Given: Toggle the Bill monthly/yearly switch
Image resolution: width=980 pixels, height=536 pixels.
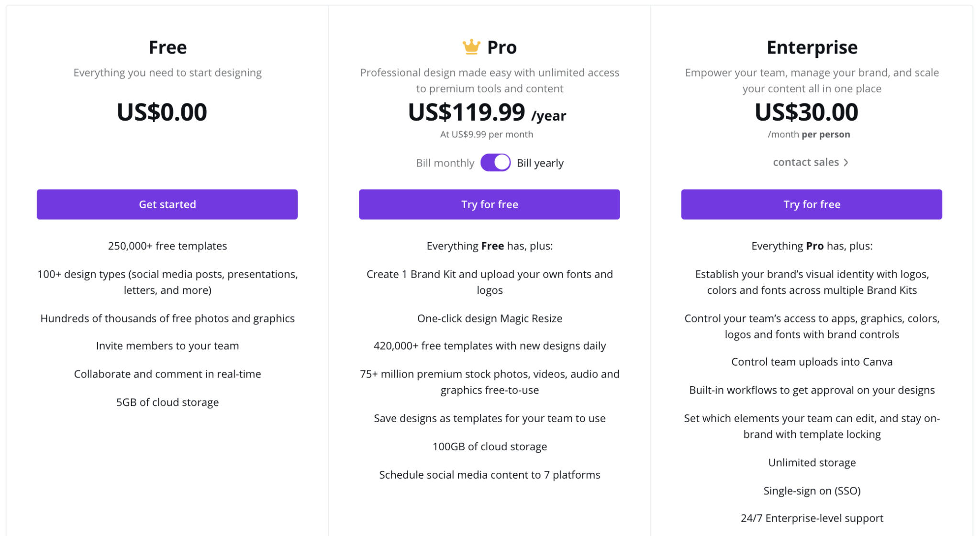Looking at the screenshot, I should [x=495, y=163].
